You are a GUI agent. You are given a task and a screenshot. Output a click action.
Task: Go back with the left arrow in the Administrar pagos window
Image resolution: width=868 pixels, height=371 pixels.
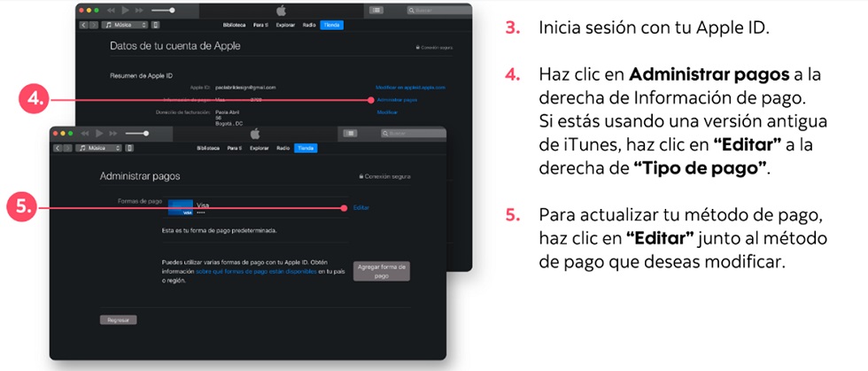pos(57,148)
